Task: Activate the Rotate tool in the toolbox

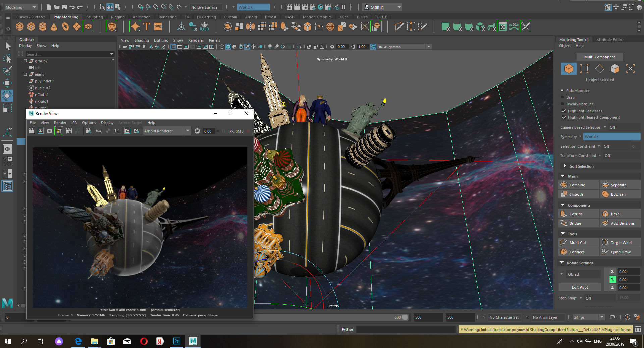Action: (x=7, y=96)
